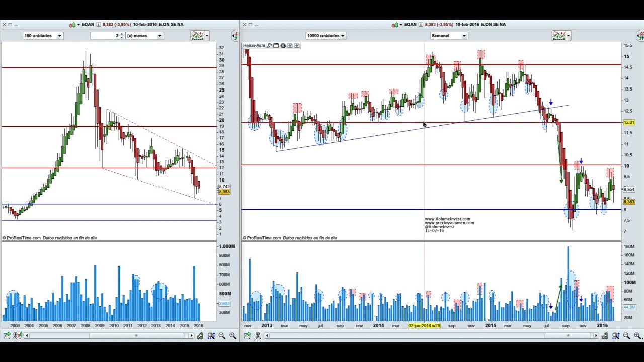The image size is (644, 362).
Task: Remove Heikin-Ashi indicator with X icon
Action: [x=283, y=46]
